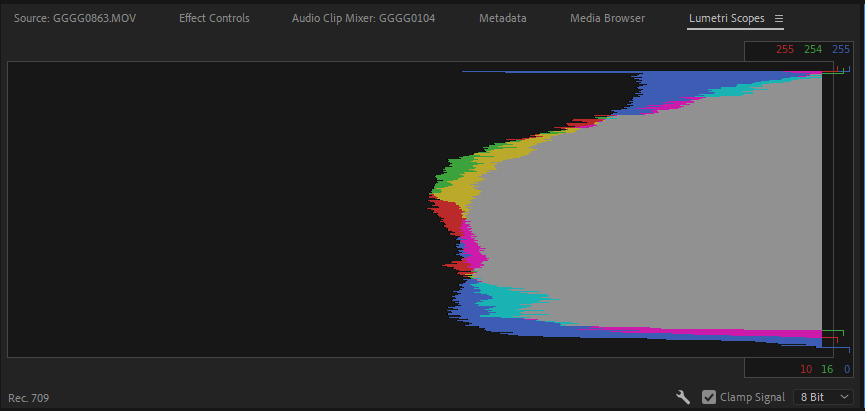Click the red minimum value 10

tap(806, 369)
